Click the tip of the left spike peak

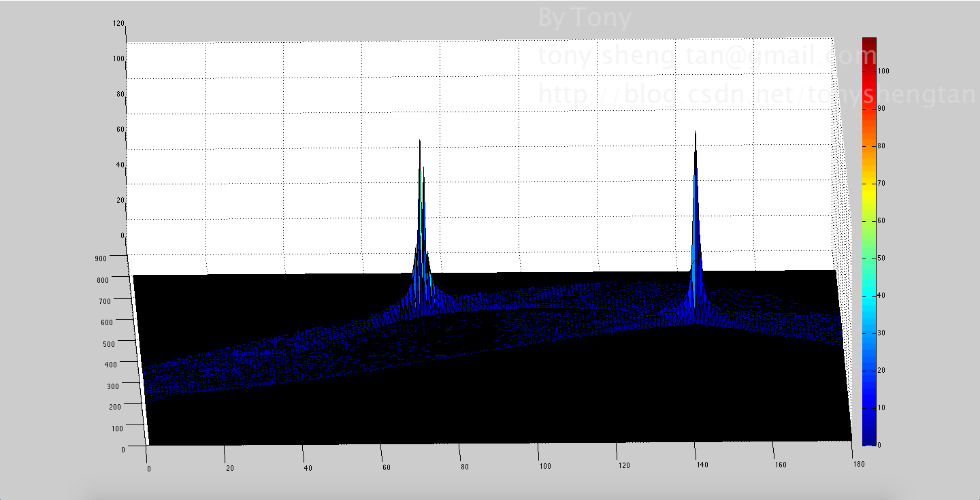point(420,142)
